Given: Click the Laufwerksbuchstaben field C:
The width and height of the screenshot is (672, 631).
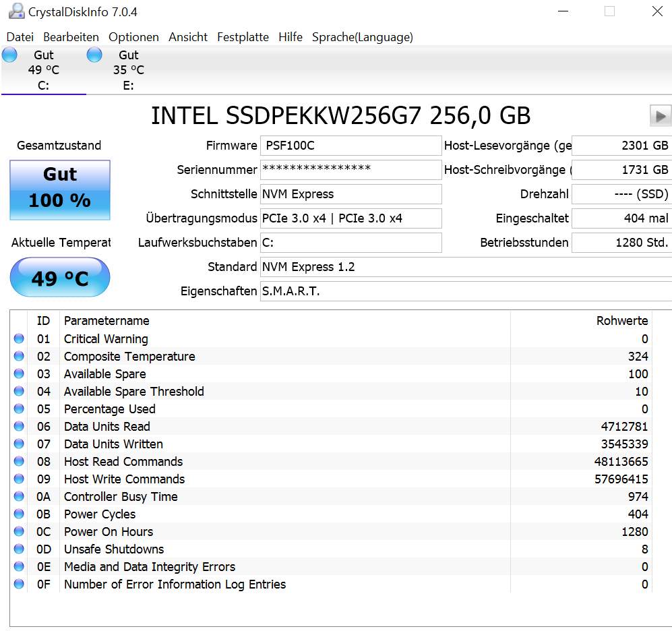Looking at the screenshot, I should [350, 243].
